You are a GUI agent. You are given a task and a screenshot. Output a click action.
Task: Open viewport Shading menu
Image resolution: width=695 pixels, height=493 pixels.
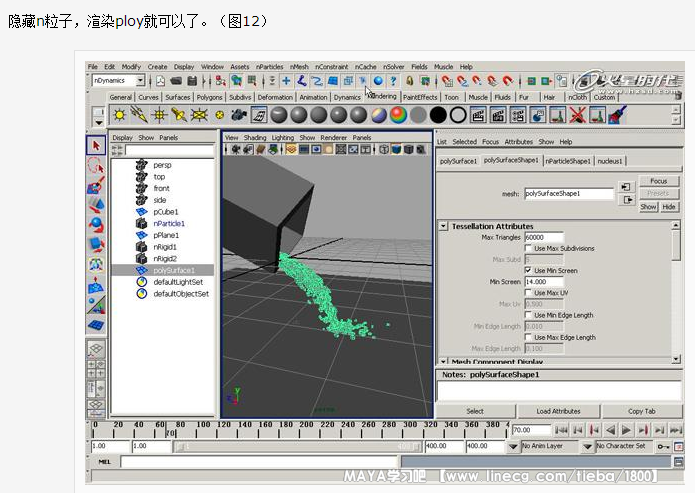[255, 138]
